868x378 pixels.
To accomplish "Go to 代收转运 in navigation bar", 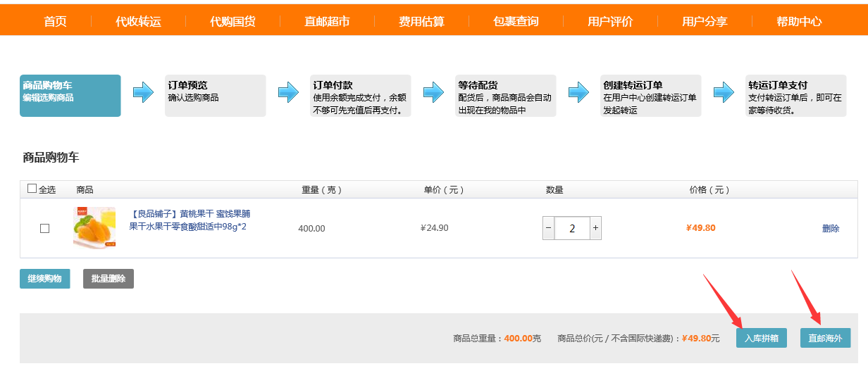I will tap(138, 21).
